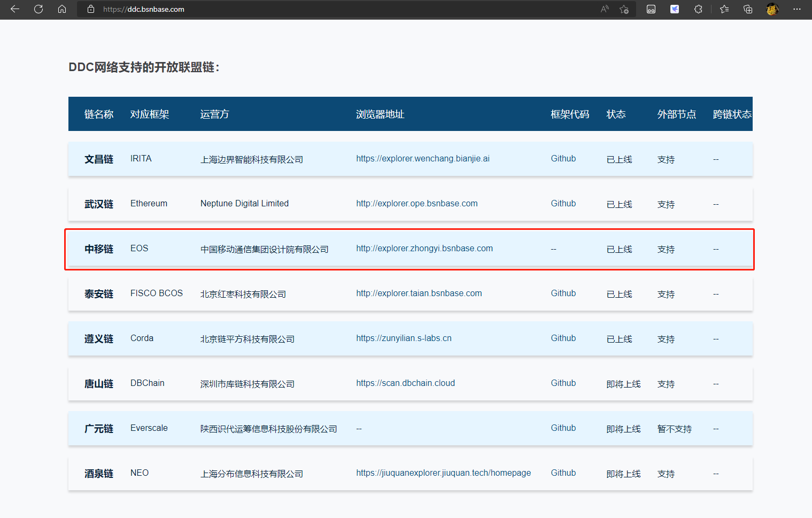Click the NEO framework cell
Image resolution: width=812 pixels, height=518 pixels.
[140, 473]
